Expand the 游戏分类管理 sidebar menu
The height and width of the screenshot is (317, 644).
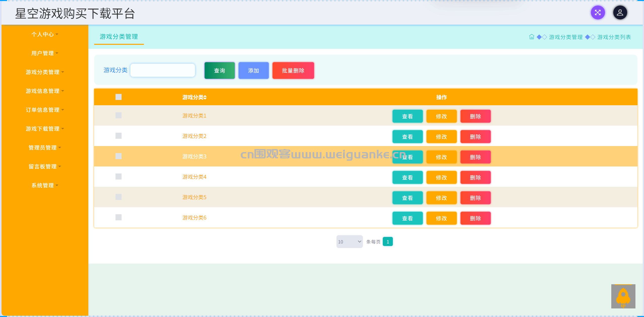45,72
